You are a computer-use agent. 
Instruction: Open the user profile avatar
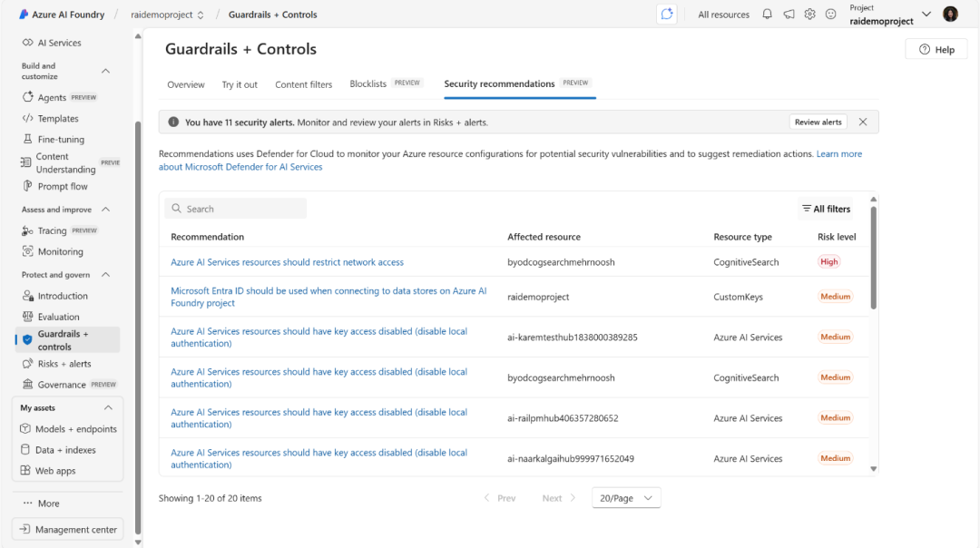[950, 14]
